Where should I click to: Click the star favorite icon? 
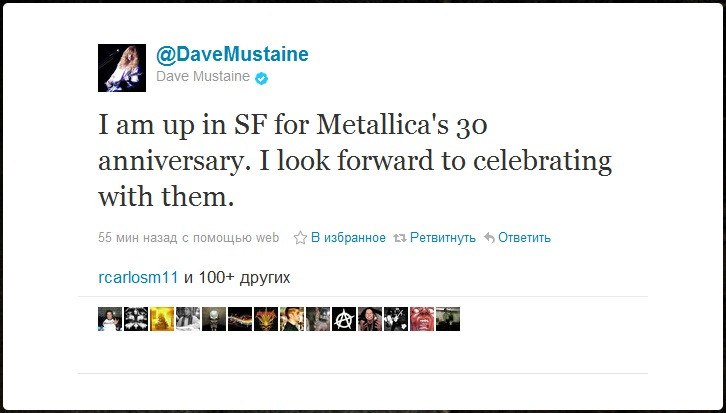300,238
